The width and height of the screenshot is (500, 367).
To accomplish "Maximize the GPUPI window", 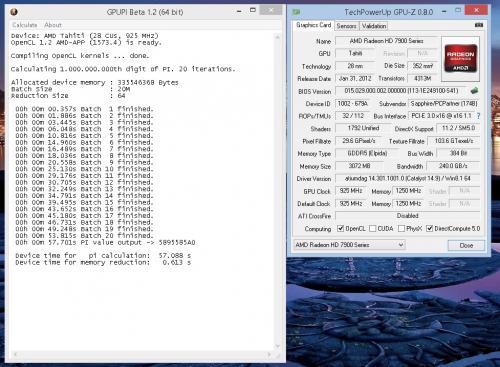I will (253, 10).
